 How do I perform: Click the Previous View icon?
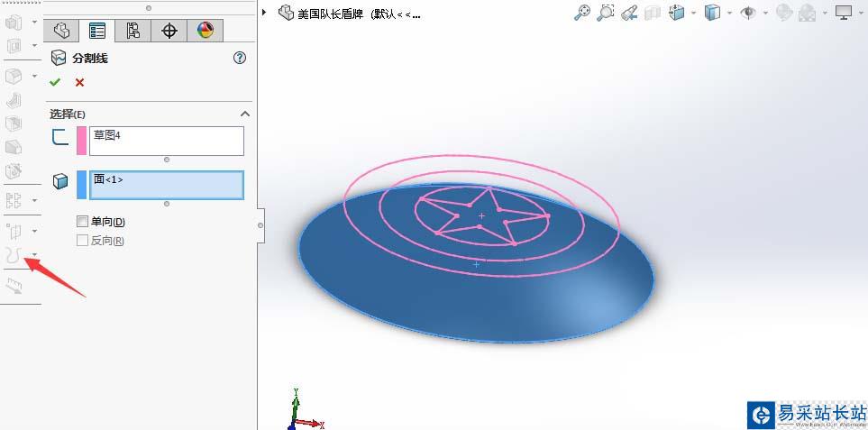click(629, 13)
